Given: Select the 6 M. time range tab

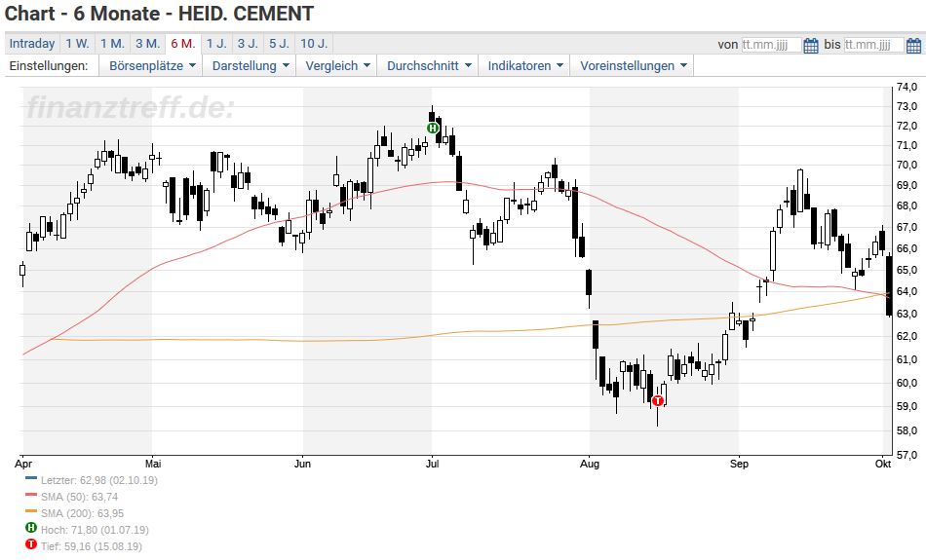Looking at the screenshot, I should pos(183,44).
